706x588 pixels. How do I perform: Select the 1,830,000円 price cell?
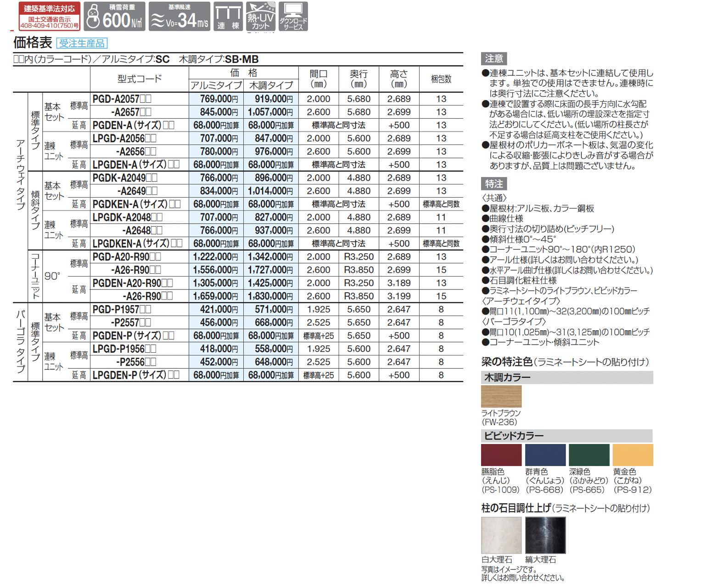tap(270, 296)
